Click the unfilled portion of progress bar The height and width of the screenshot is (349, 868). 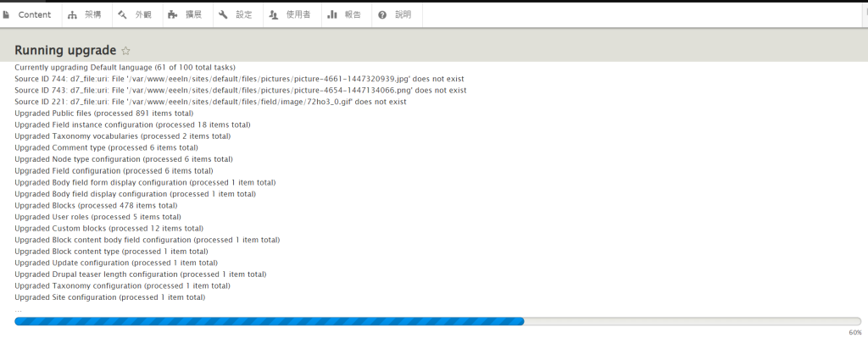[692, 321]
